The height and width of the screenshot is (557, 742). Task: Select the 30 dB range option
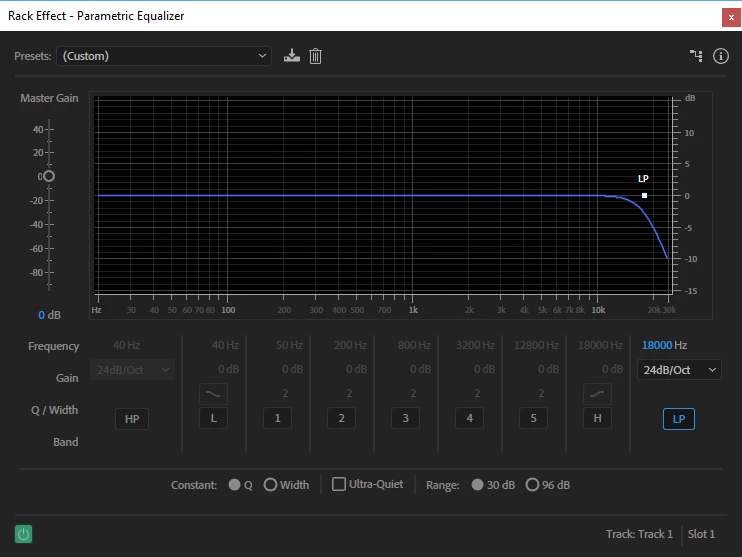(477, 485)
